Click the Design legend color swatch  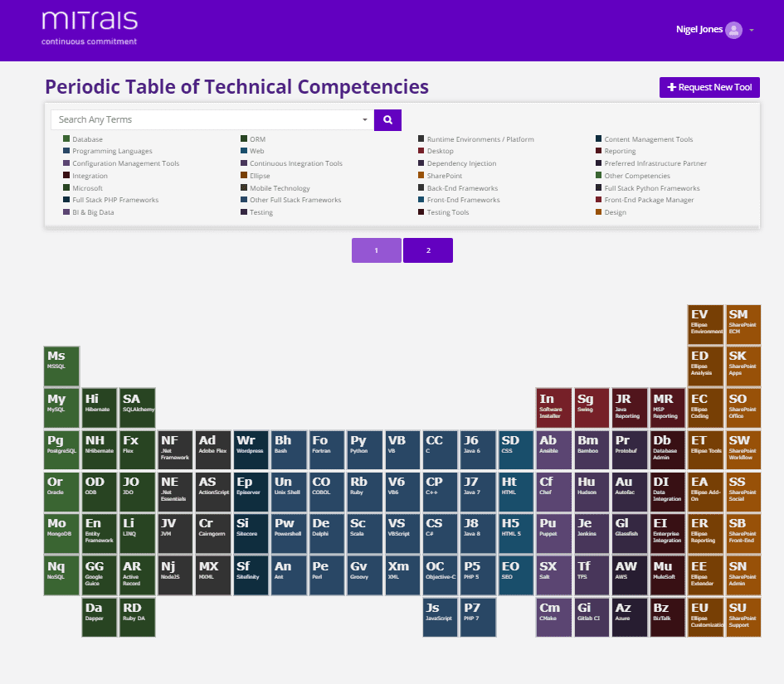(x=598, y=212)
